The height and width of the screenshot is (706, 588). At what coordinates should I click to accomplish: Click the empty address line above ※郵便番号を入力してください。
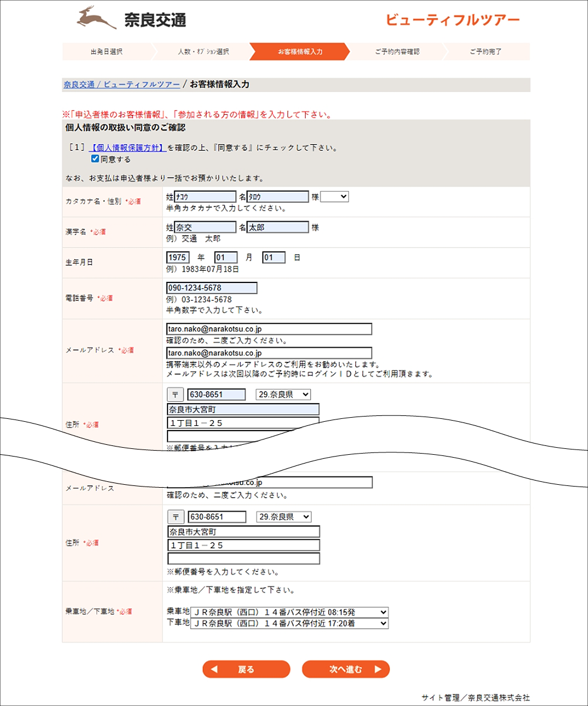[243, 559]
